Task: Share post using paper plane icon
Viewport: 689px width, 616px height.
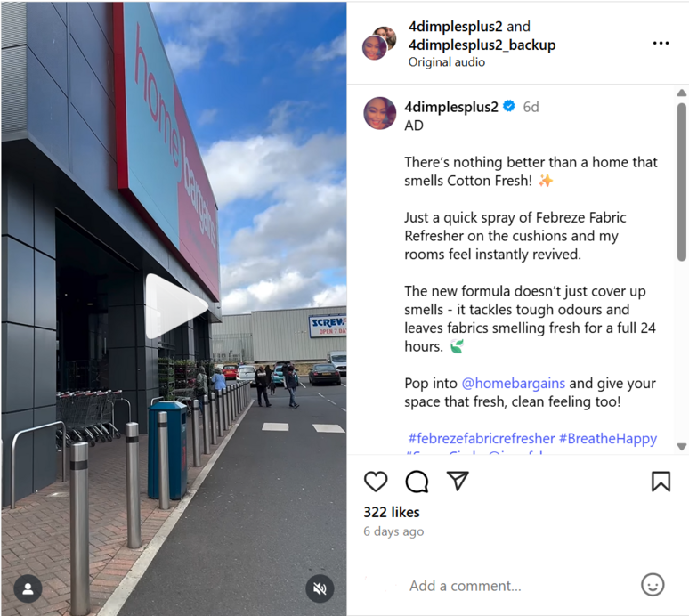Action: pyautogui.click(x=458, y=481)
